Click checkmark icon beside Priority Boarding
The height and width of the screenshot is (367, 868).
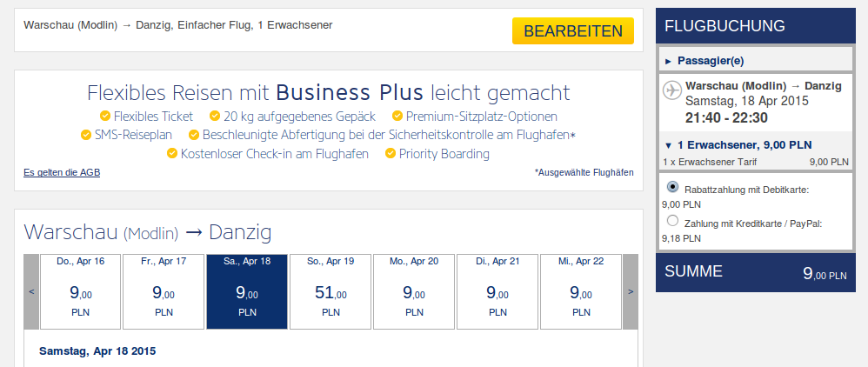(391, 153)
